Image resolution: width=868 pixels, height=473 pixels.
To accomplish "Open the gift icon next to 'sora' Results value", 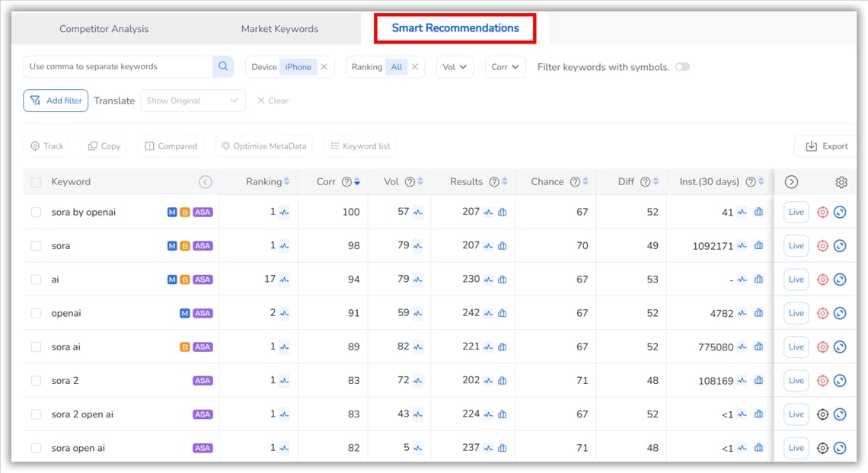I will (x=502, y=245).
